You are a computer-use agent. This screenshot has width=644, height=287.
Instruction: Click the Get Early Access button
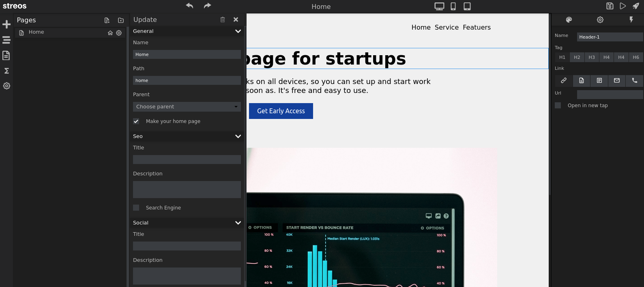pyautogui.click(x=281, y=111)
